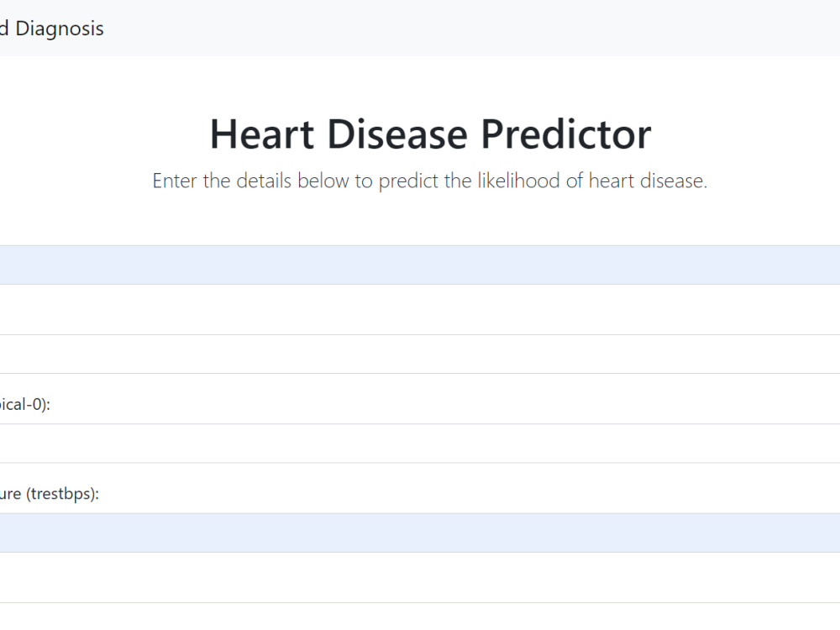Focus the first highlighted input under the subtitle
This screenshot has width=840, height=630.
point(420,265)
